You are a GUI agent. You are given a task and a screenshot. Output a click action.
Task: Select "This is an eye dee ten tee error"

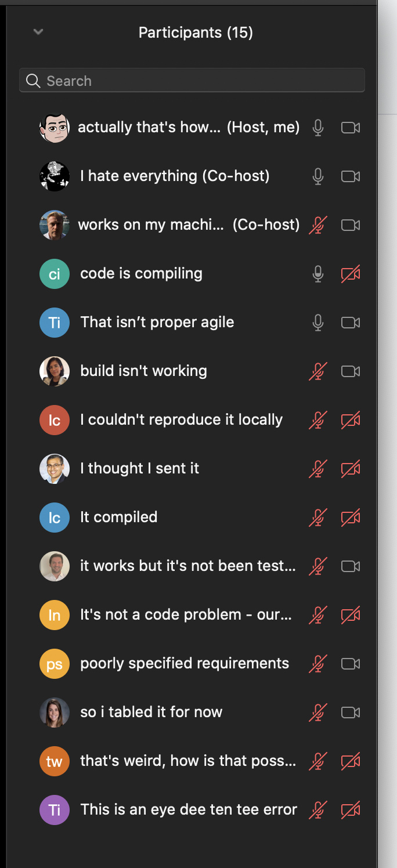click(189, 810)
